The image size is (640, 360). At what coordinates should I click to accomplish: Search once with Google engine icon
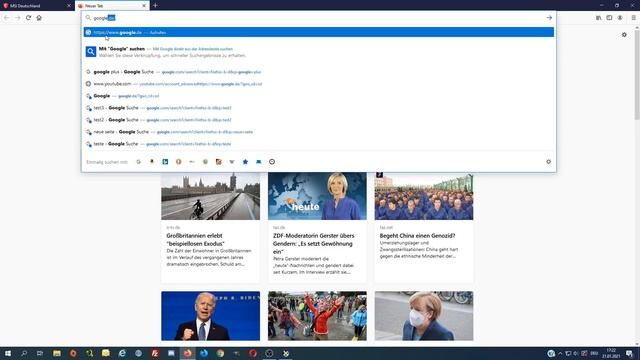click(x=138, y=162)
